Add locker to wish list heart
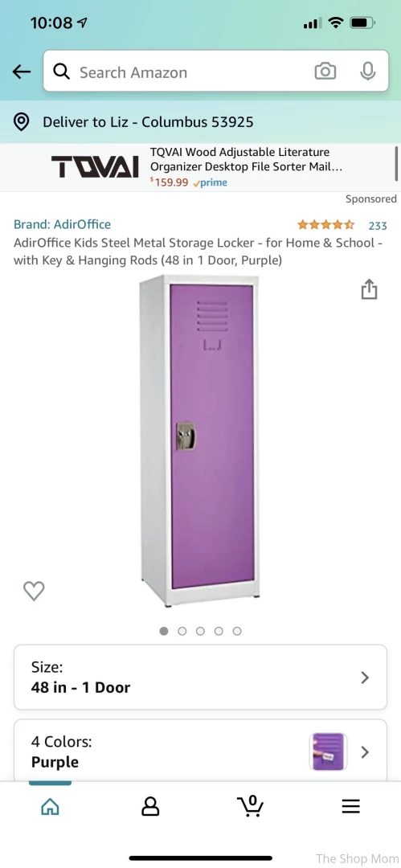This screenshot has height=868, width=401. pos(34,591)
